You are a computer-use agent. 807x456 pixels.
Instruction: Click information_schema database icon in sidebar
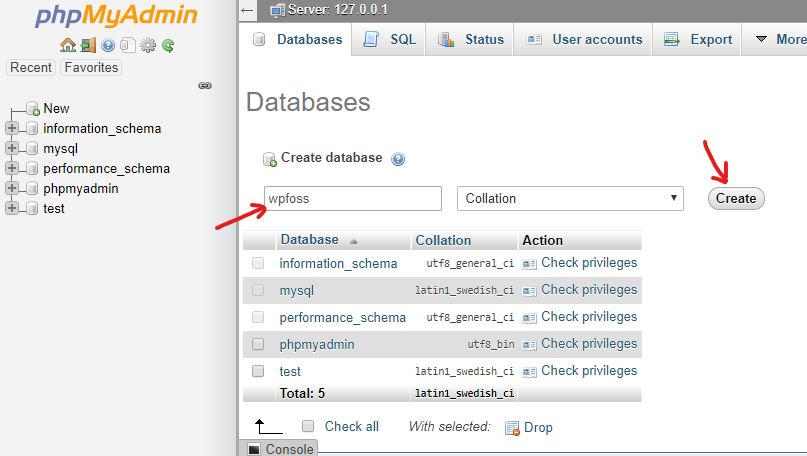(x=32, y=128)
